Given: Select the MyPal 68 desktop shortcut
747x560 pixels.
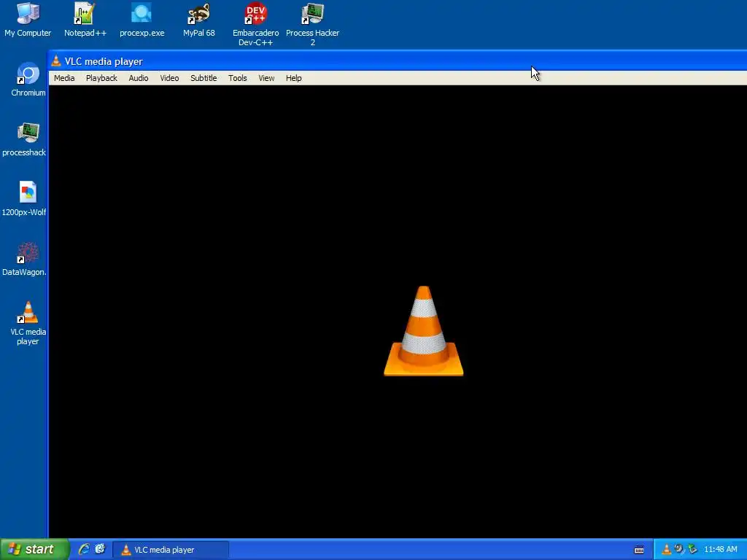Looking at the screenshot, I should coord(198,20).
